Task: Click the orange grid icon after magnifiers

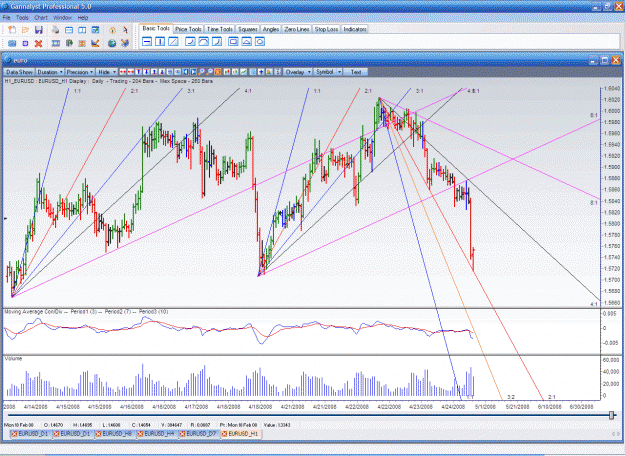Action: point(218,72)
